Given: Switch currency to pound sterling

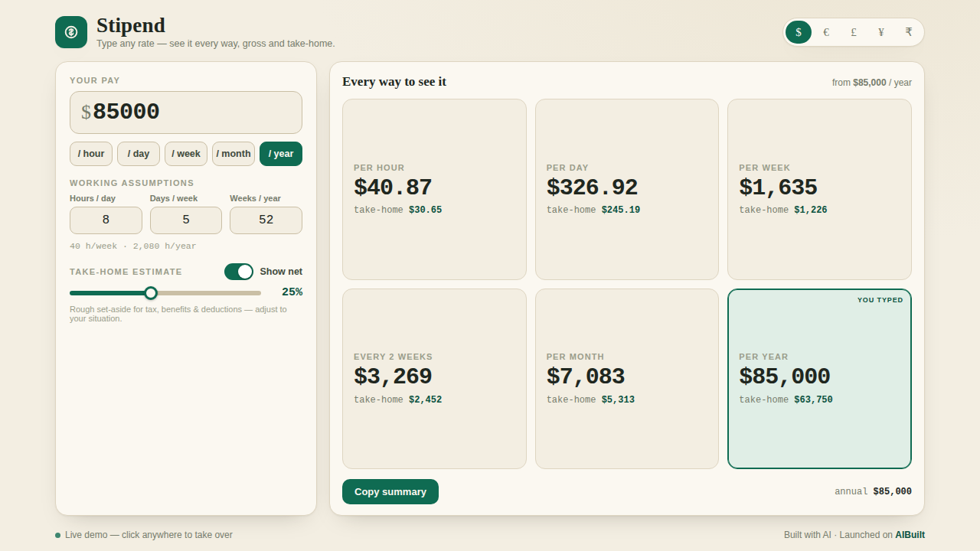Looking at the screenshot, I should [x=854, y=32].
